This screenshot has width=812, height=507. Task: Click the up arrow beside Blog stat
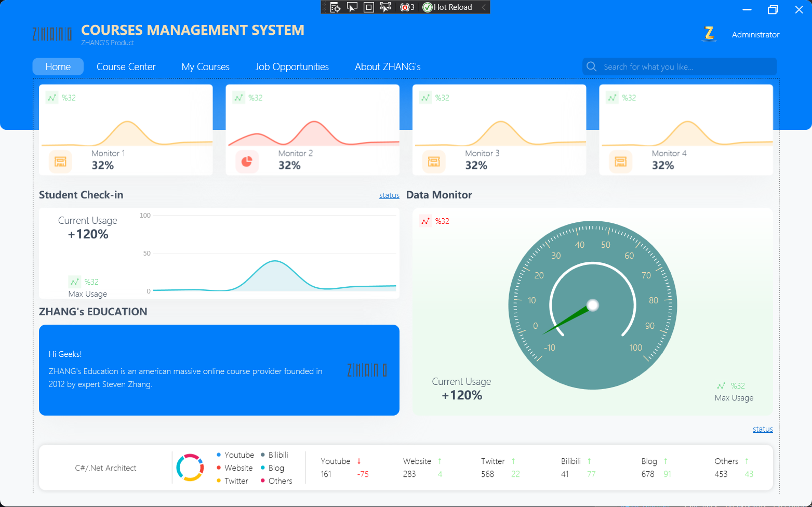(x=665, y=461)
